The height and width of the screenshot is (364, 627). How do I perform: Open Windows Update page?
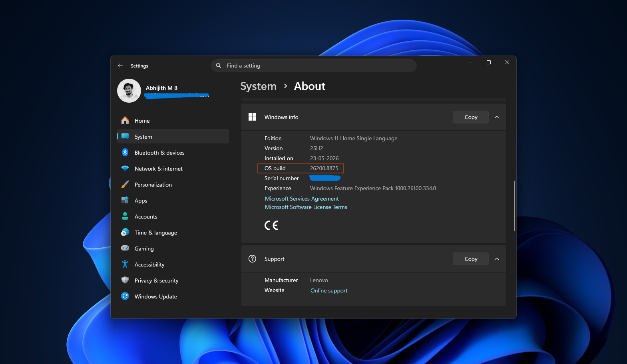click(x=173, y=296)
